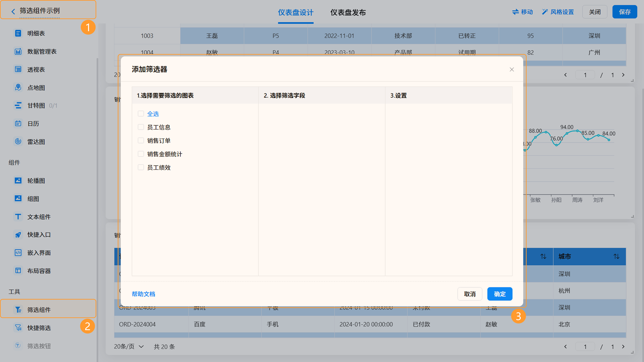Switch to the 仪表盘发布 tab
This screenshot has height=362, width=644.
[x=348, y=13]
